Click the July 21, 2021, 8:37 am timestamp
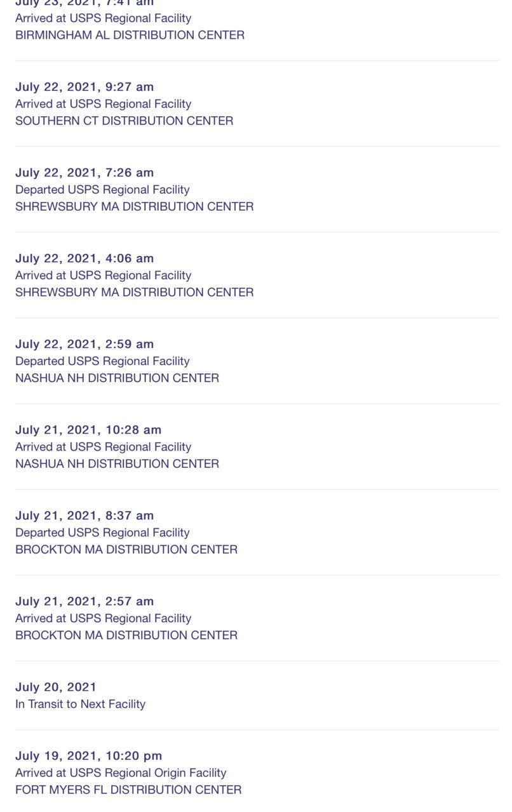This screenshot has width=512, height=812. pyautogui.click(x=84, y=515)
